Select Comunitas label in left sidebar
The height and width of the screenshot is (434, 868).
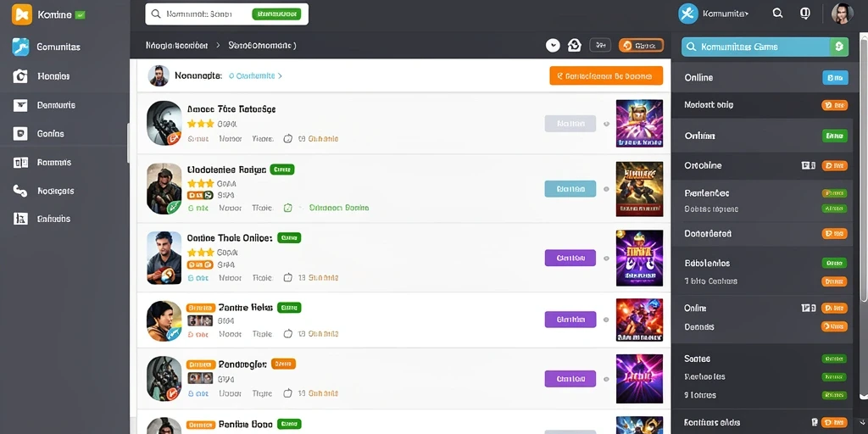(x=58, y=47)
